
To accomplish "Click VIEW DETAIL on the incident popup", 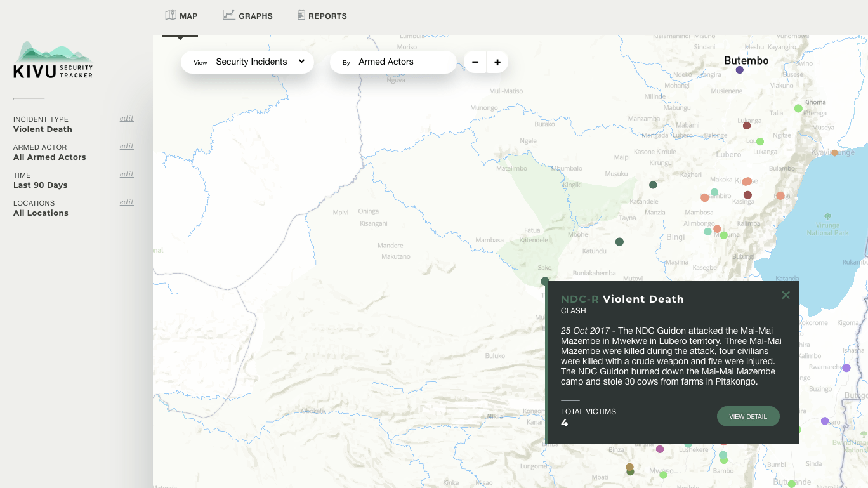I will 748,416.
